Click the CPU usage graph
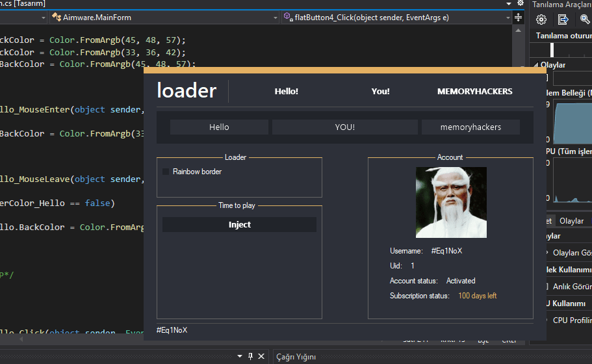This screenshot has width=592, height=364. click(x=573, y=181)
